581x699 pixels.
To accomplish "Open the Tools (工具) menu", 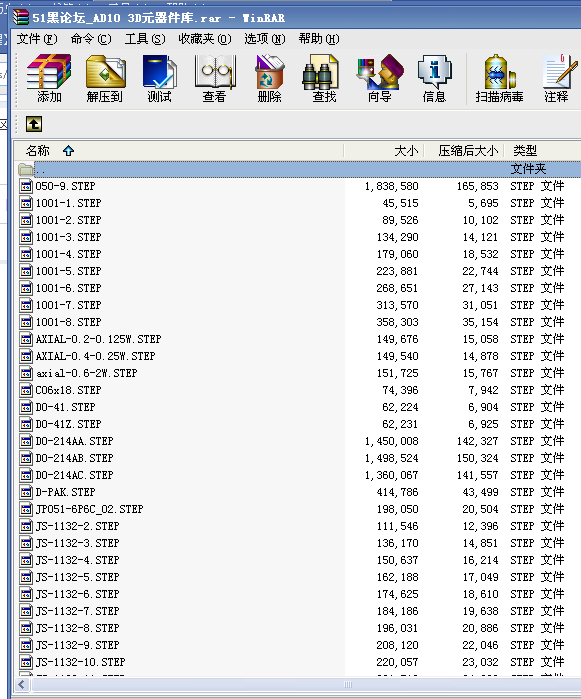I will pyautogui.click(x=145, y=39).
